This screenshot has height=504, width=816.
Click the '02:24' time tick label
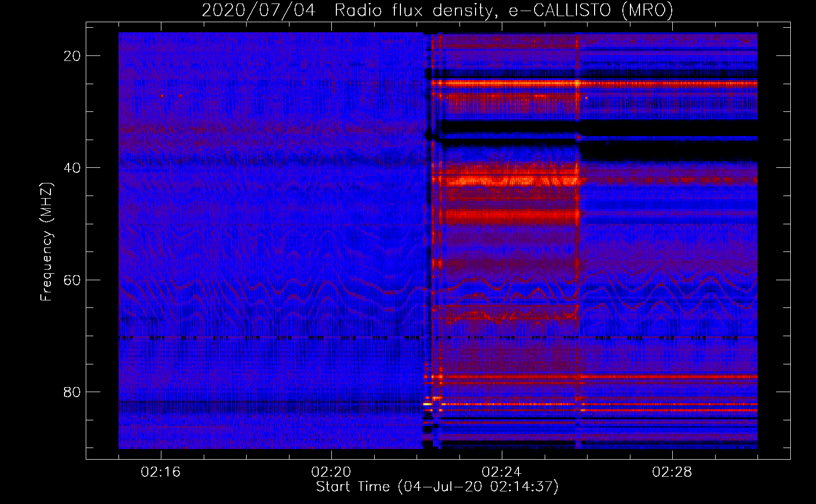(502, 472)
